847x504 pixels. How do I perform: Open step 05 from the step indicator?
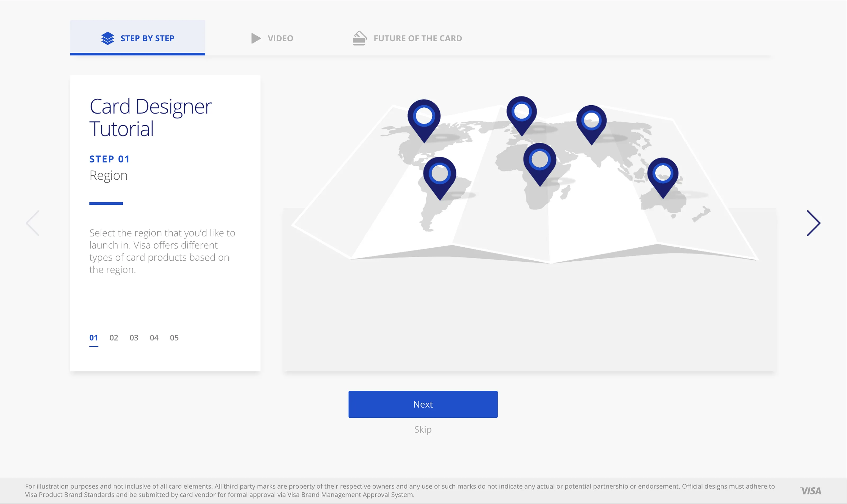[174, 337]
